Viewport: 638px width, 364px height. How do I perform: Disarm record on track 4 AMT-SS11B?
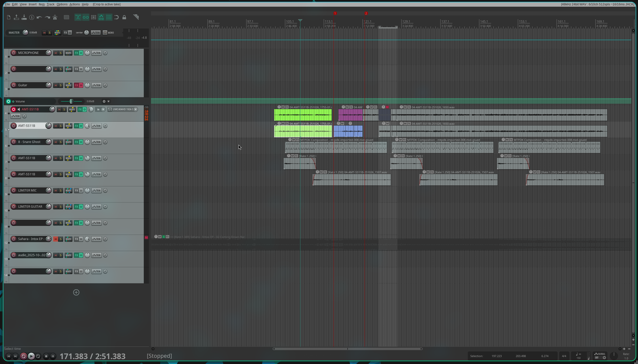point(14,109)
